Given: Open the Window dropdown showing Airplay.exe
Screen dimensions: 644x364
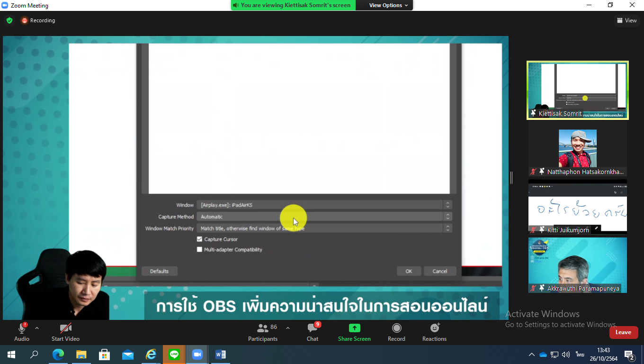Looking at the screenshot, I should tap(324, 205).
